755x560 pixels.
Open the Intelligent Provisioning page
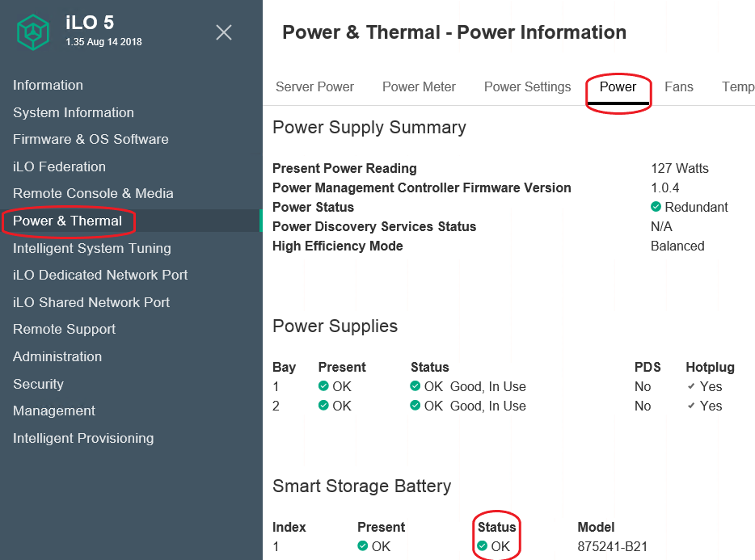pyautogui.click(x=82, y=438)
